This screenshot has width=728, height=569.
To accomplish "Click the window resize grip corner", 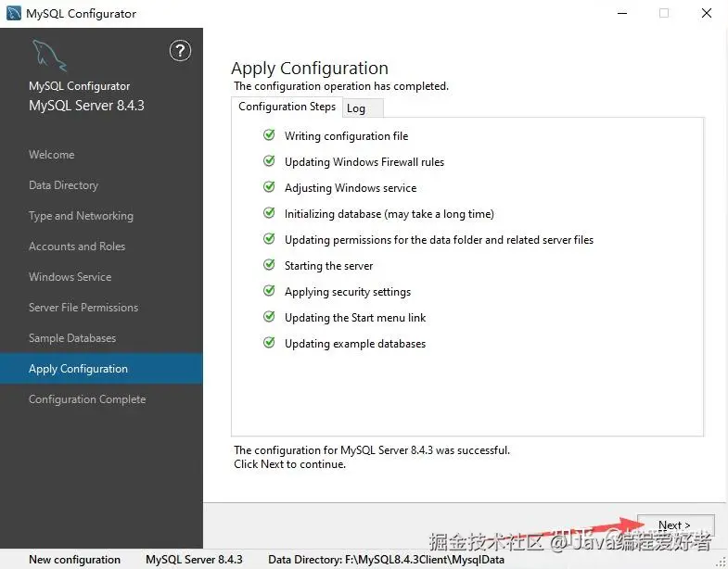I will [x=722, y=563].
